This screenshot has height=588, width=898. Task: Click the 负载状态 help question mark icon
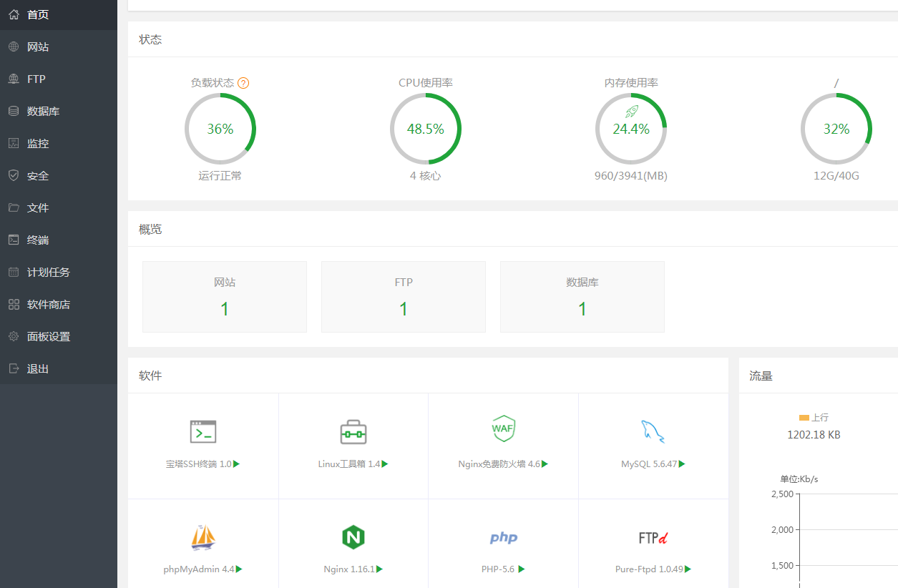click(x=243, y=83)
